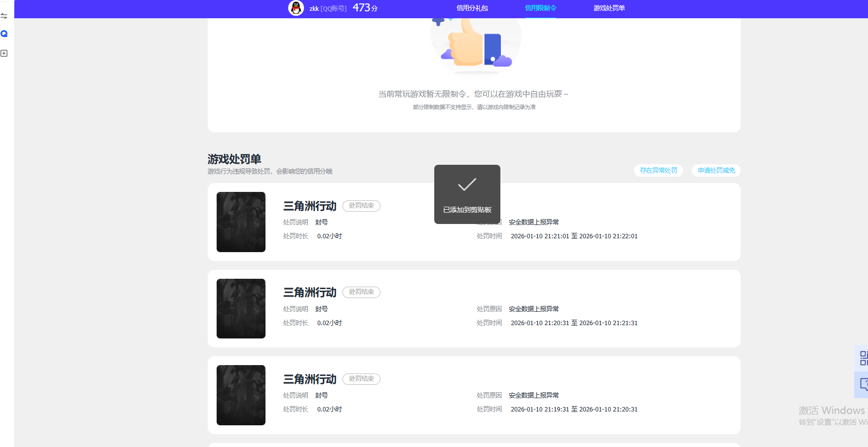
Task: Click game thumbnail of 21:19:31 penalty
Action: tap(241, 395)
